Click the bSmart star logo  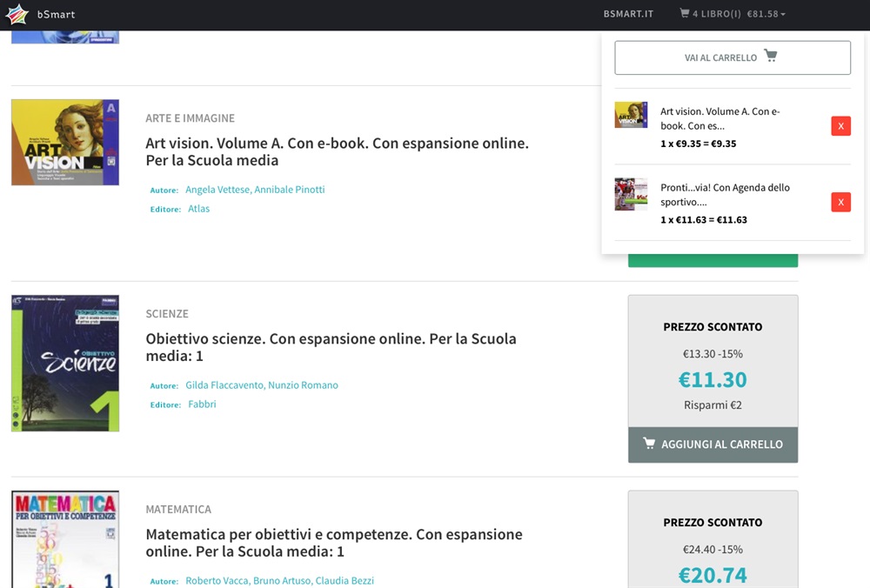17,15
